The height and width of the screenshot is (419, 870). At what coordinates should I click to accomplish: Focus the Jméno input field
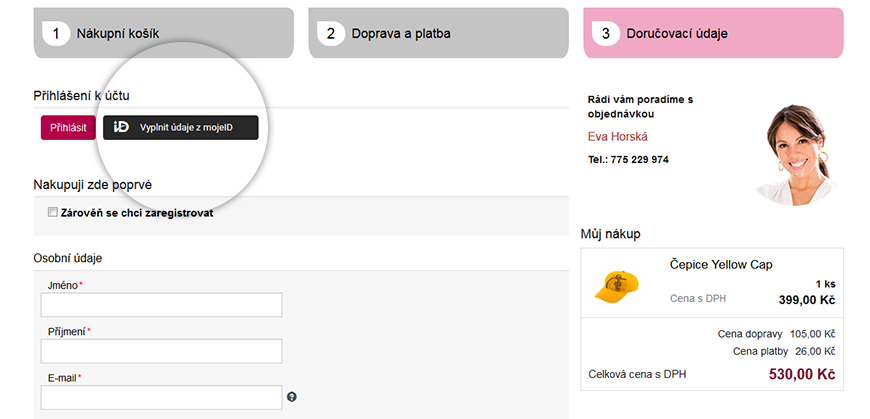(161, 305)
